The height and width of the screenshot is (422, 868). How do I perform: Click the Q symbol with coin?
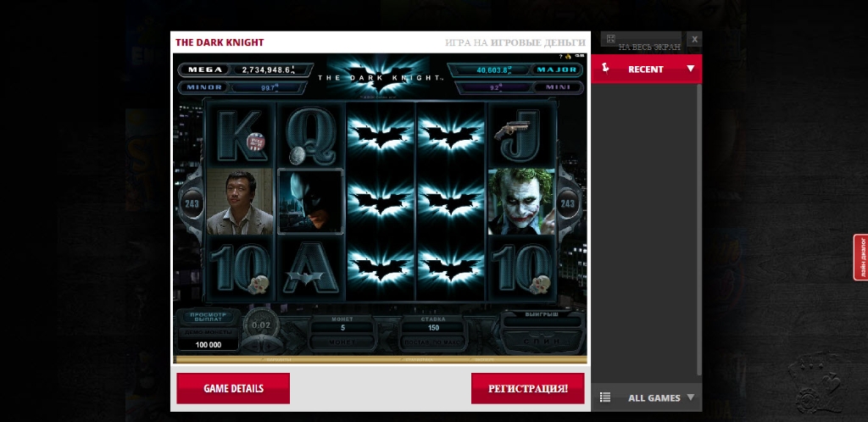tap(310, 136)
